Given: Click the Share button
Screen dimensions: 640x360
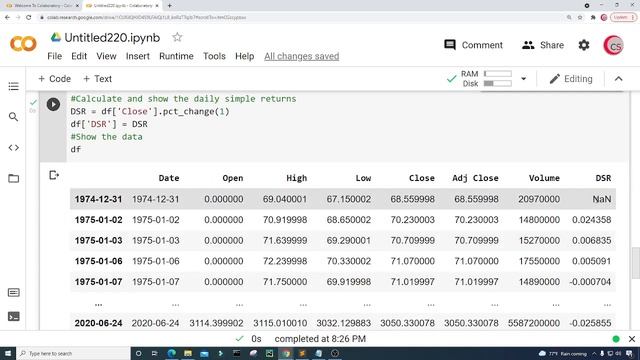Looking at the screenshot, I should point(543,45).
